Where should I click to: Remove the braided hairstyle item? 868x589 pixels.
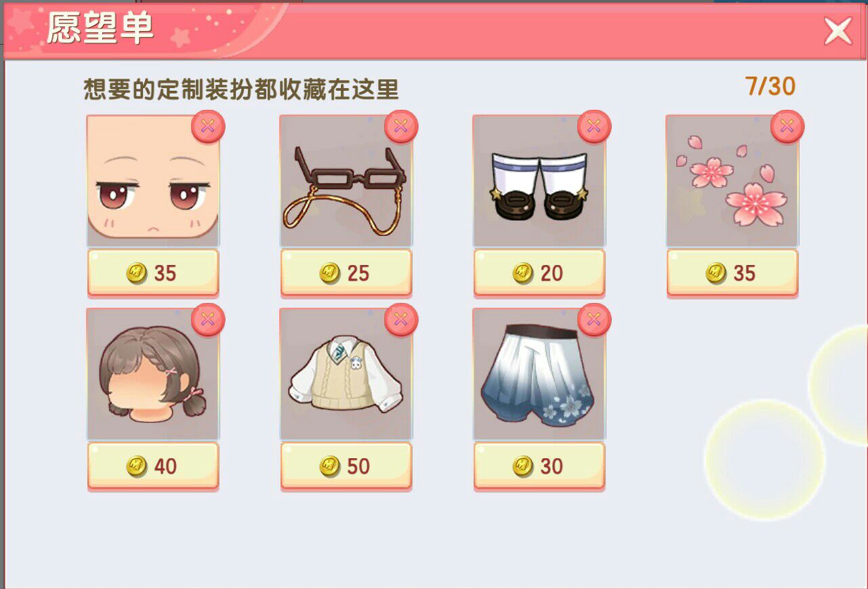point(208,319)
